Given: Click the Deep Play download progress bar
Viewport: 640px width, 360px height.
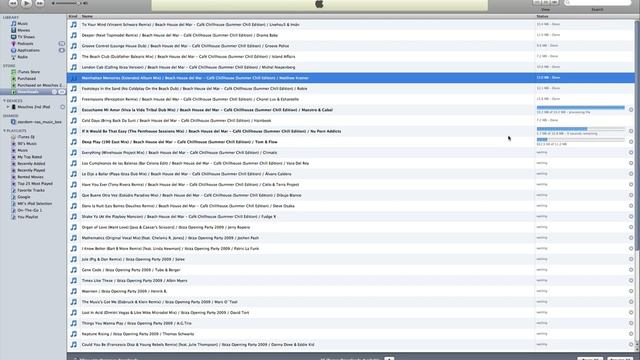Looking at the screenshot, I should [580, 140].
